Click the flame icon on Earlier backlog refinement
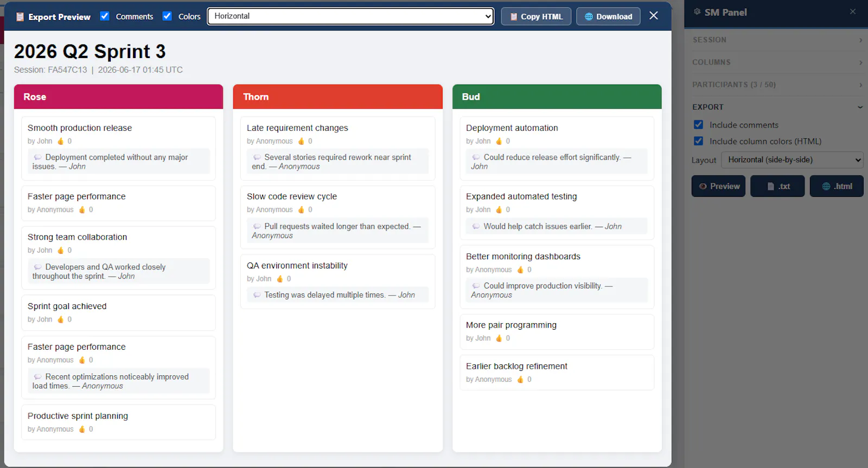Screen dimensions: 868x468 [x=520, y=379]
